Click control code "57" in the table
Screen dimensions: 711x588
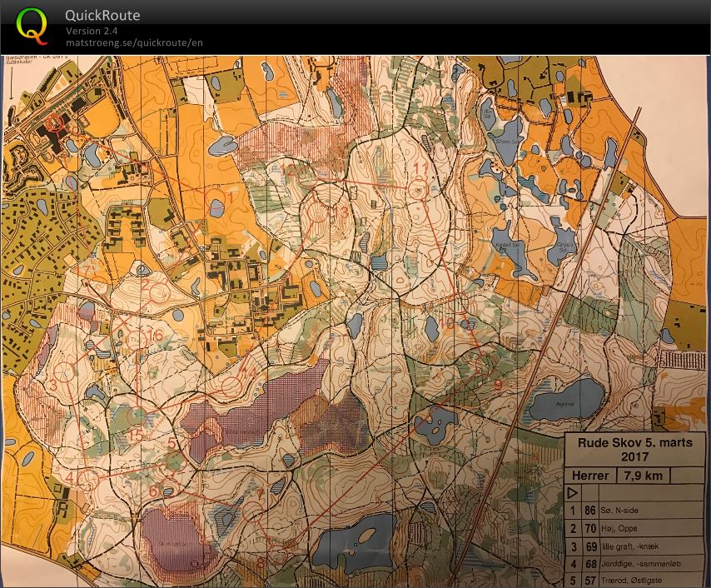coord(590,581)
